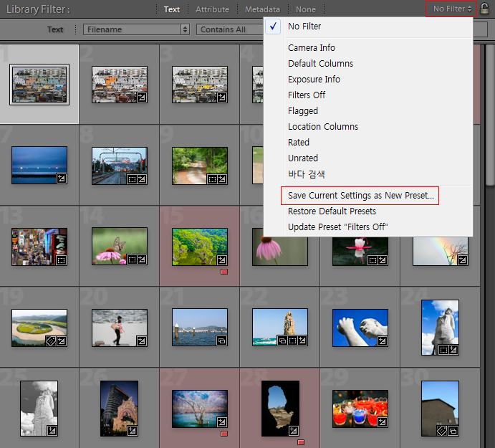This screenshot has height=448, width=495.
Task: Toggle the Attribute filter mode
Action: pos(213,9)
